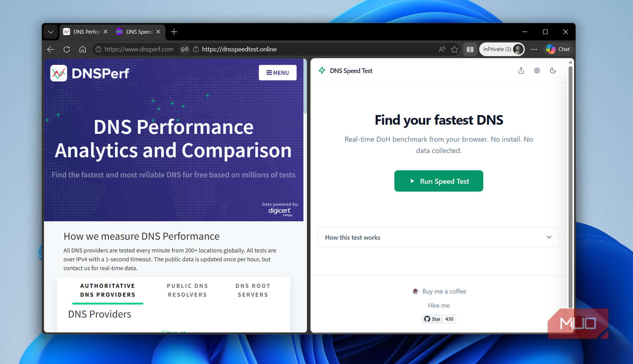This screenshot has width=633, height=364.
Task: View site info lock for dnsspeedtest.online
Action: click(196, 49)
